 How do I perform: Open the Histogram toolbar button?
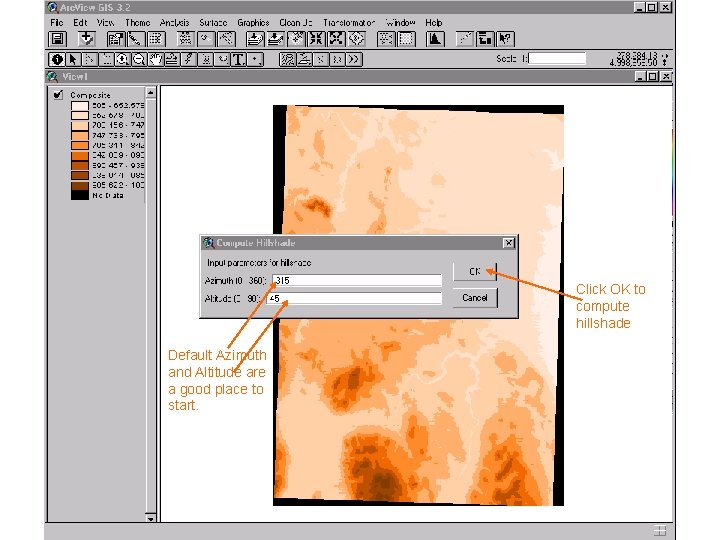(435, 39)
